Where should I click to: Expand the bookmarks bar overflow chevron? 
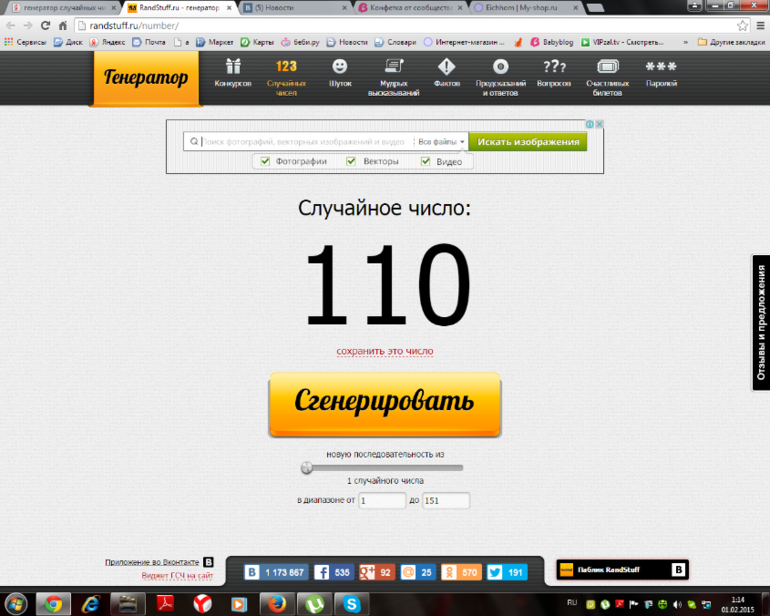coord(689,42)
